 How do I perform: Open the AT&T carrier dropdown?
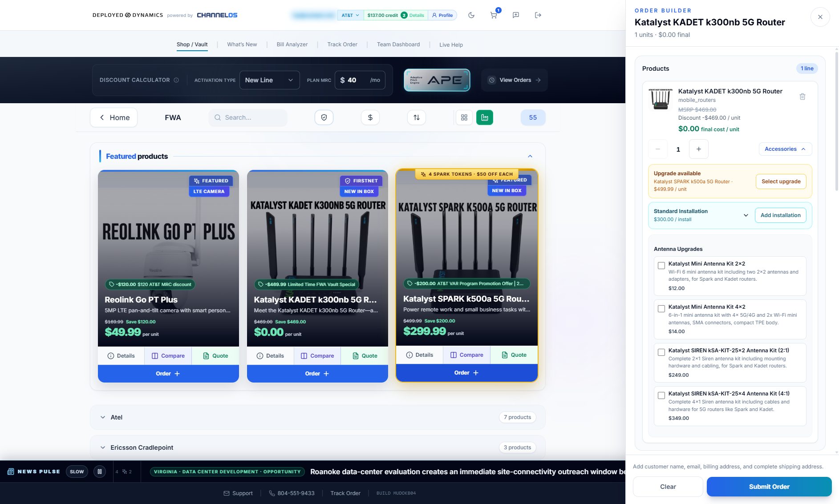[x=350, y=15]
